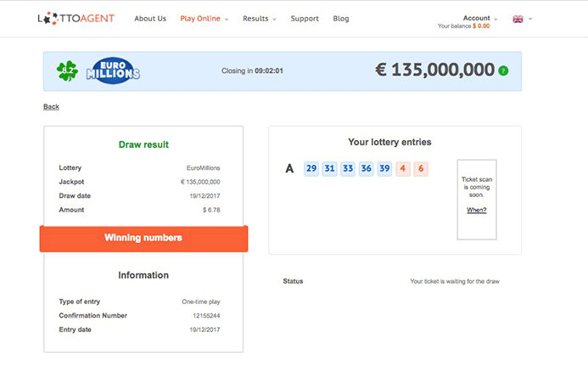
Task: Expand the Play Online dropdown
Action: (204, 19)
